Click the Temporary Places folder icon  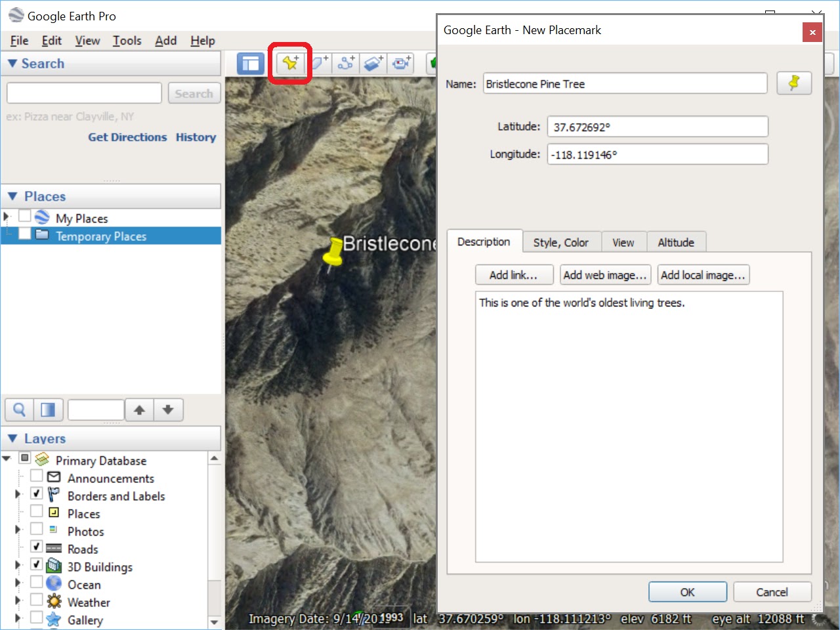click(42, 235)
